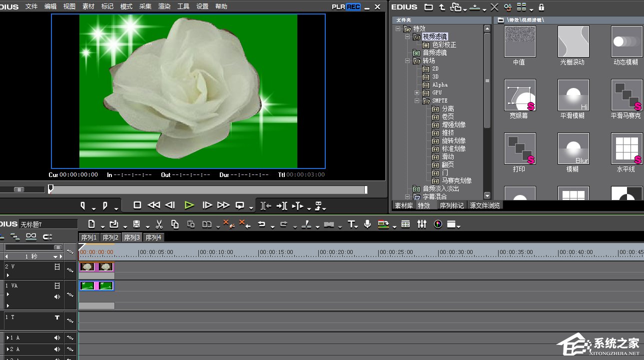Screen dimensions: 644x360
Task: Open the audio mixer icon
Action: coord(422,224)
